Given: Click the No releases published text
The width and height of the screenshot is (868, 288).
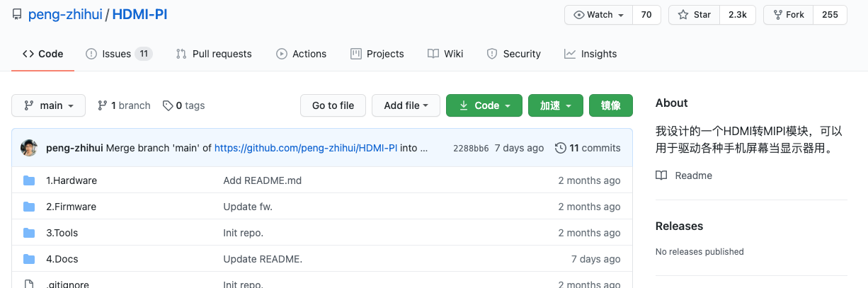Looking at the screenshot, I should [x=699, y=251].
